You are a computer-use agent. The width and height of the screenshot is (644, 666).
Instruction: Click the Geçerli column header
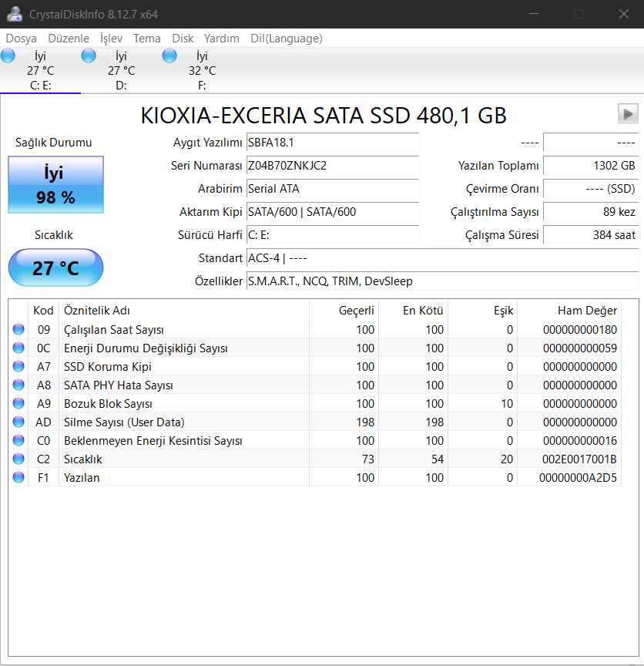click(344, 311)
